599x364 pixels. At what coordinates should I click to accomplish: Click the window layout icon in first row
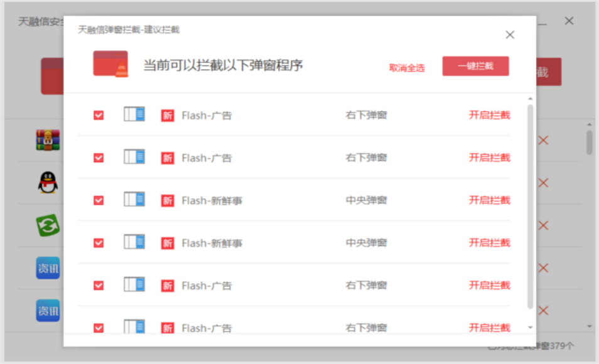[x=134, y=114]
